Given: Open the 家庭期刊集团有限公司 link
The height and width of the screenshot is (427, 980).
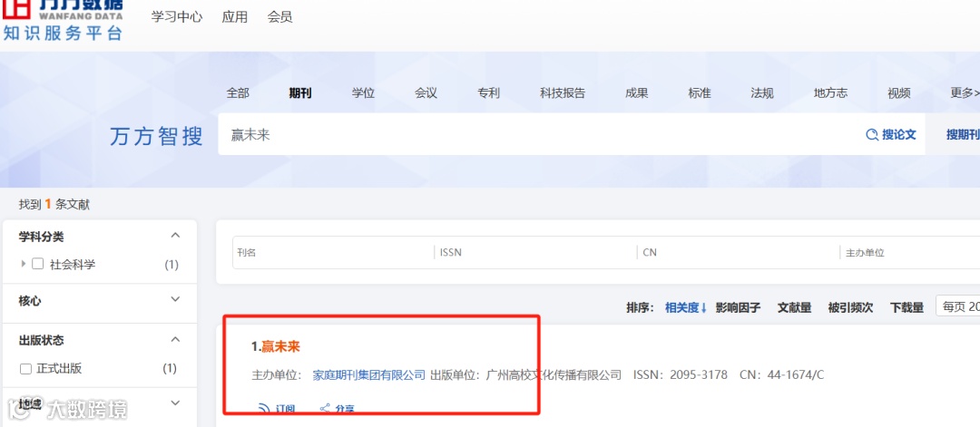Looking at the screenshot, I should point(368,374).
